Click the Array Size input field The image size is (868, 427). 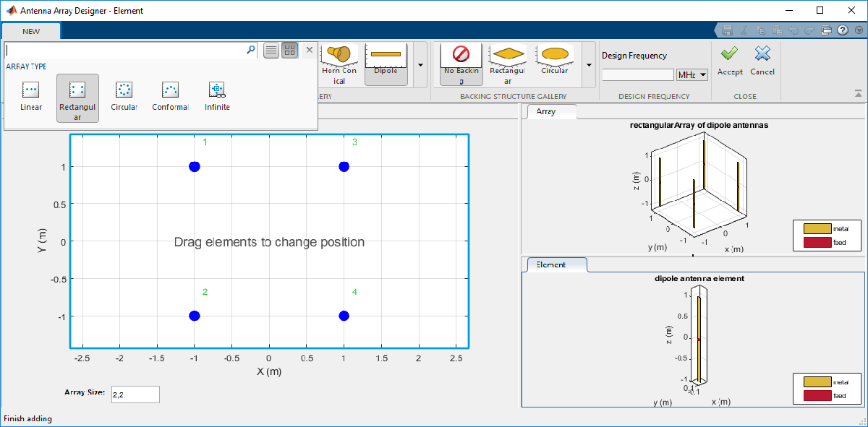[135, 394]
